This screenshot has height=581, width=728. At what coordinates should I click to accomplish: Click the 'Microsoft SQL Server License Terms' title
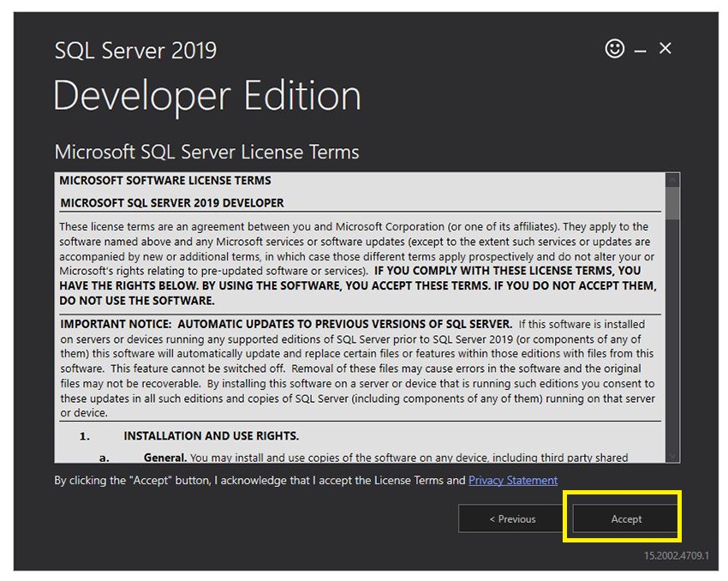point(206,152)
